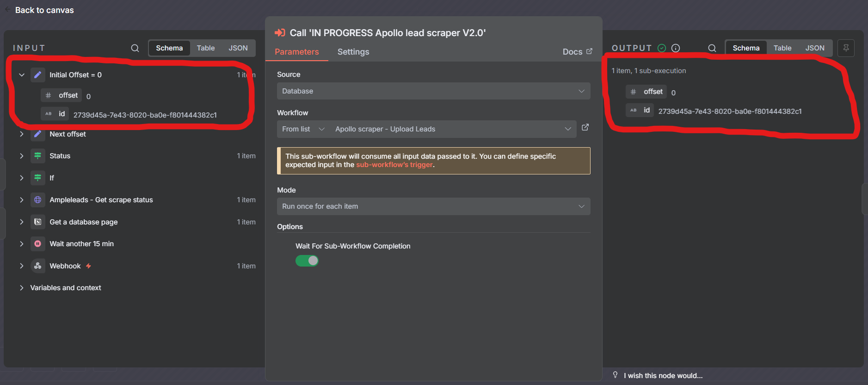Open search in the OUTPUT panel
868x385 pixels.
click(x=712, y=48)
